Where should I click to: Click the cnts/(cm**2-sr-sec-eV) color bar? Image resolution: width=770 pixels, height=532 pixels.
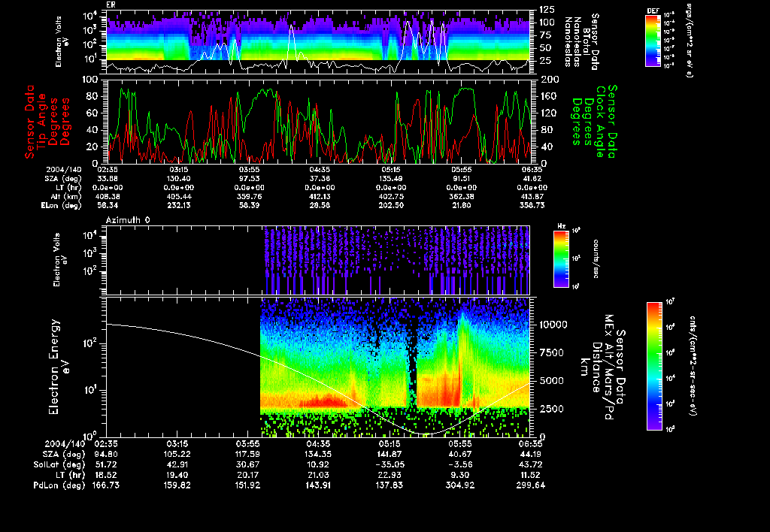coord(654,366)
